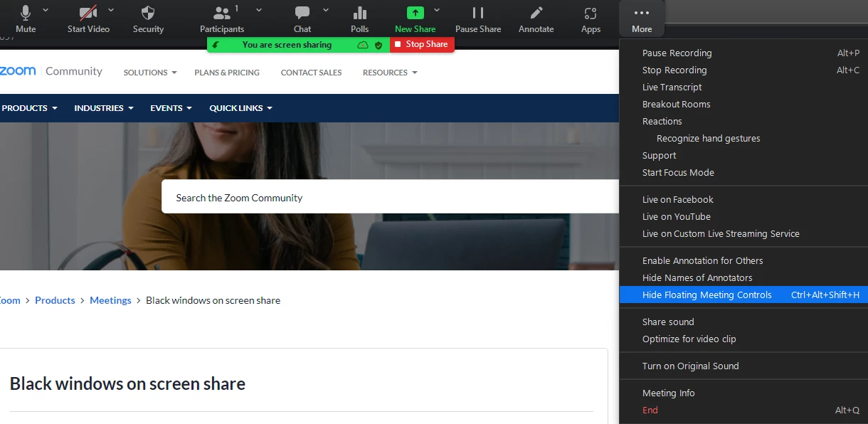Click the You are screen sharing label
Screen dimensions: 868x424
coord(287,45)
